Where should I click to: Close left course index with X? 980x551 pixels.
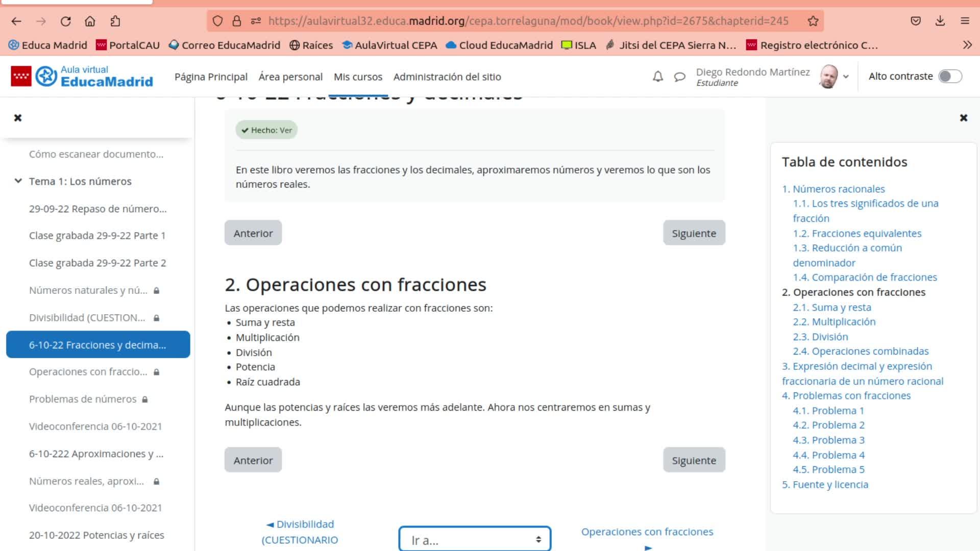[18, 118]
